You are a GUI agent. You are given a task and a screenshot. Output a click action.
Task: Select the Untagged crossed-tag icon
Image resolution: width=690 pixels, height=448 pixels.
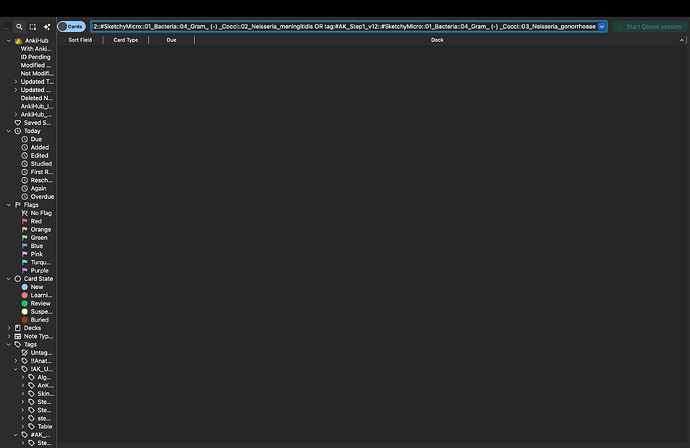click(25, 353)
